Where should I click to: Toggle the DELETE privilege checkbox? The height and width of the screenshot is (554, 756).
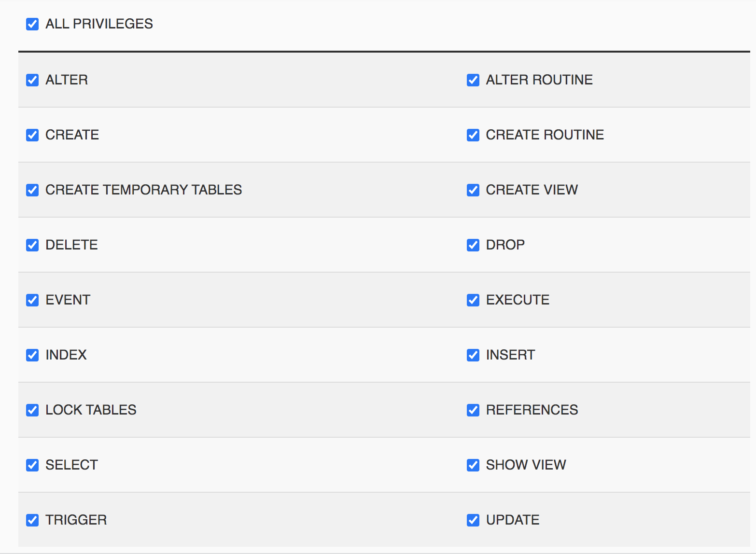(32, 245)
